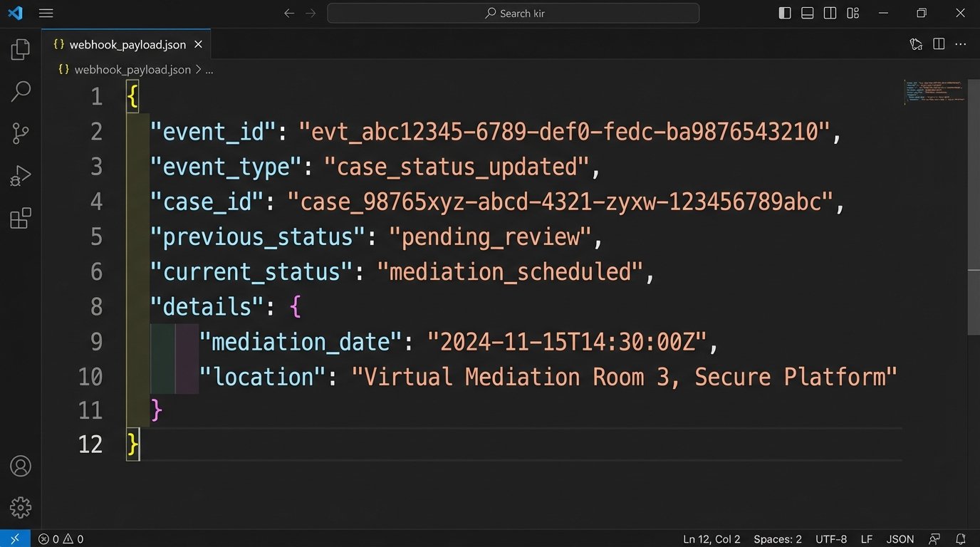The image size is (980, 547).
Task: Open the editor More Actions ellipsis menu
Action: click(961, 44)
